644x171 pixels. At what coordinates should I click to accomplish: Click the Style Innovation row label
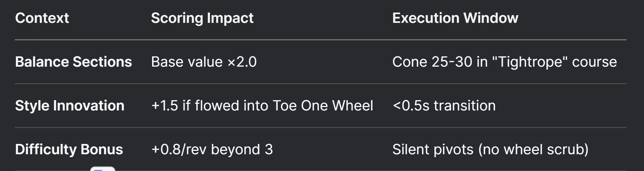tap(70, 106)
